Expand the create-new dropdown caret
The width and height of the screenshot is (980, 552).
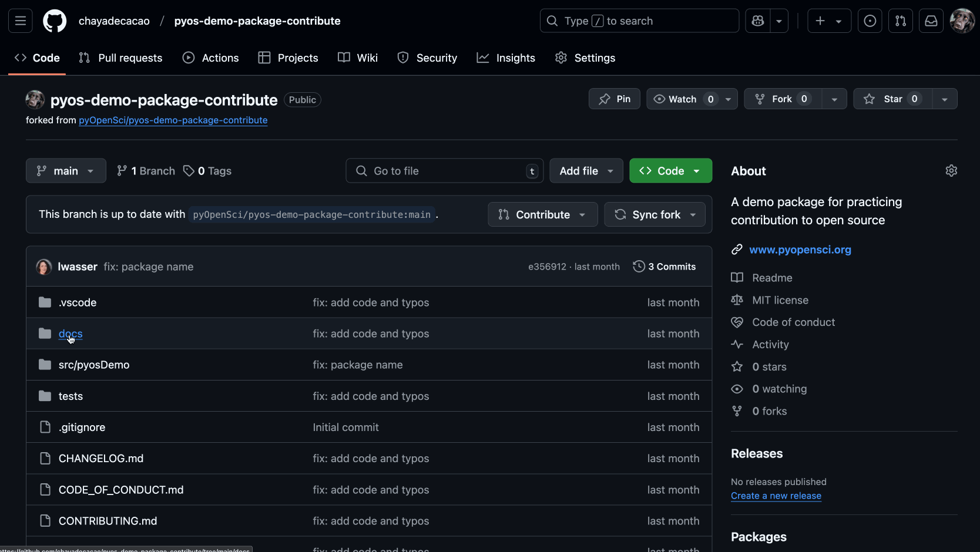(839, 21)
